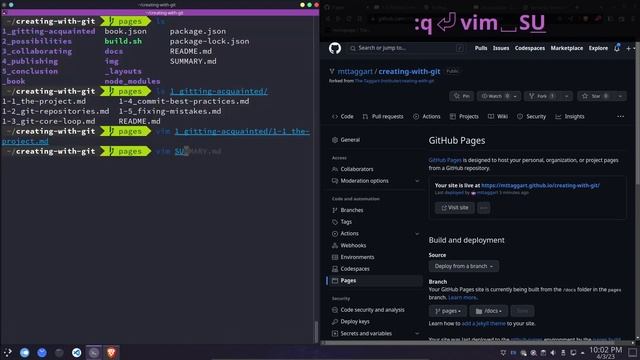Open the volume icon in system tray
The image size is (640, 360).
(x=553, y=353)
